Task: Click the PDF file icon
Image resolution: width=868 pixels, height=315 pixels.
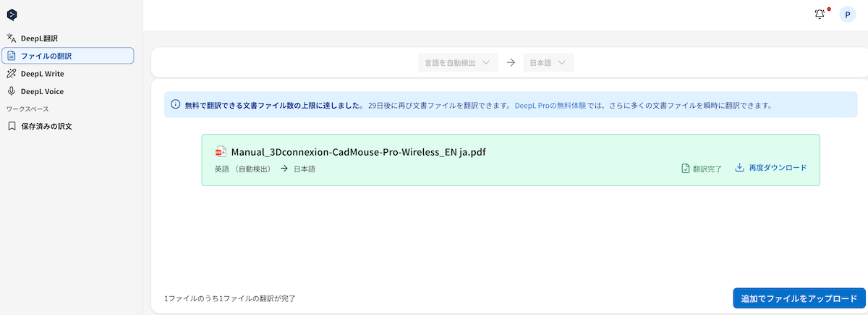Action: (221, 152)
